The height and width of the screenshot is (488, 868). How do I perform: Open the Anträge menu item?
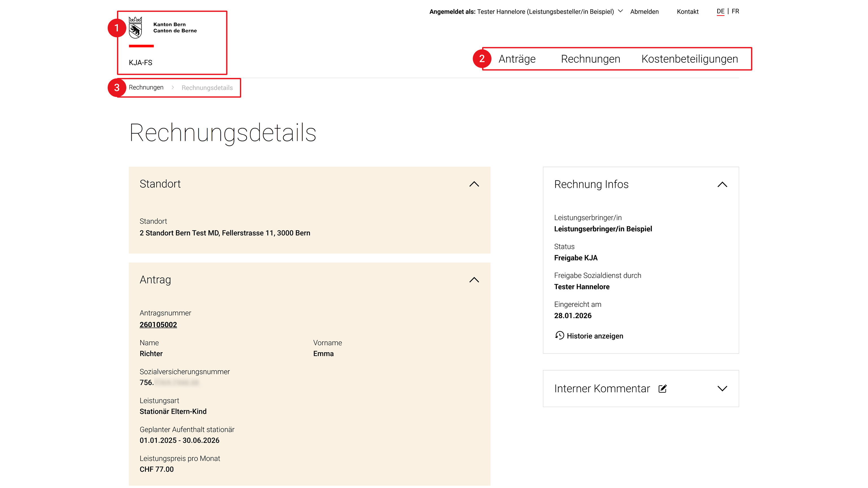point(517,59)
